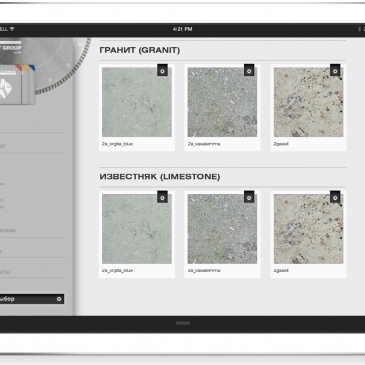Toggle select icon on granite 2a_vasalemma tile
365x365 pixels.
click(x=249, y=70)
